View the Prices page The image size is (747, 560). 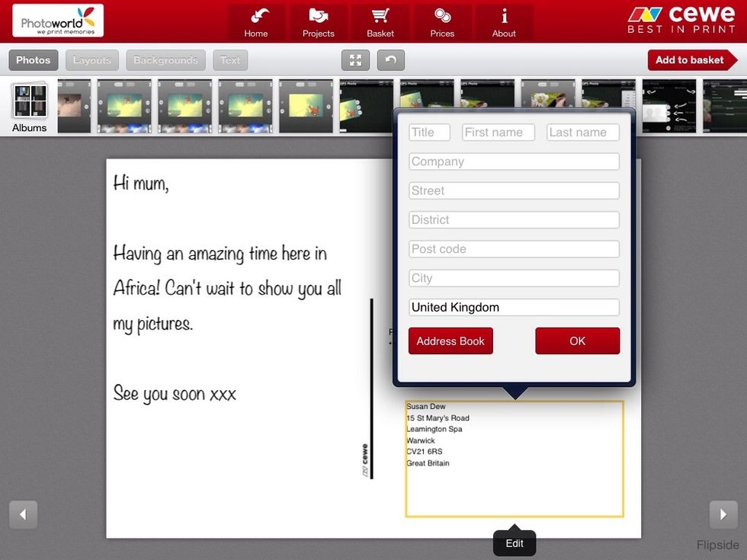pos(442,22)
